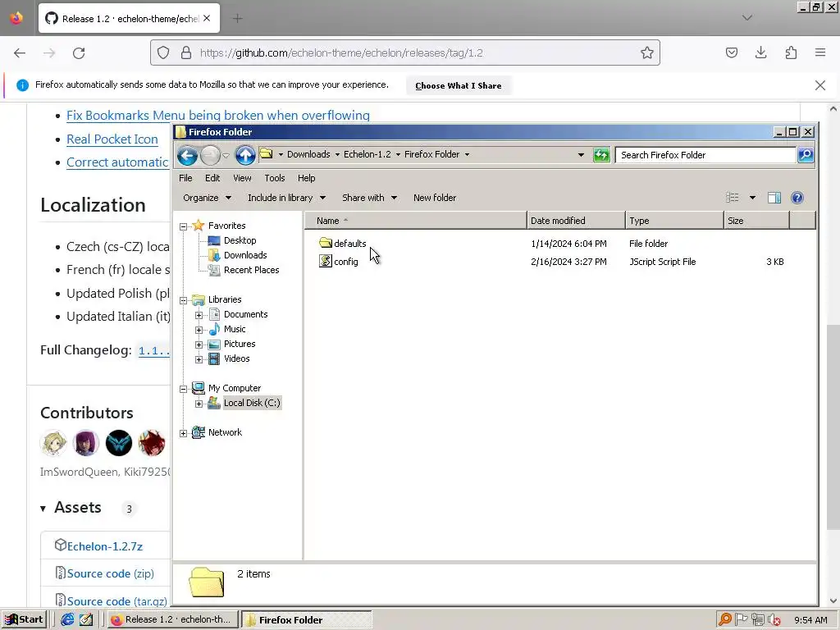This screenshot has height=630, width=840.
Task: Open the explorer Tools menu
Action: click(x=274, y=178)
